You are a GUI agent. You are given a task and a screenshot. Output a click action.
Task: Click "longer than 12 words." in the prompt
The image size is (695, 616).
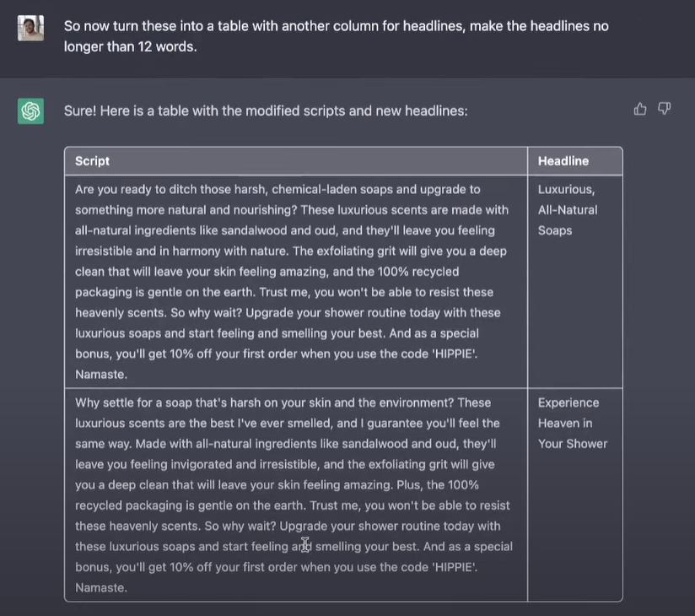coord(130,46)
